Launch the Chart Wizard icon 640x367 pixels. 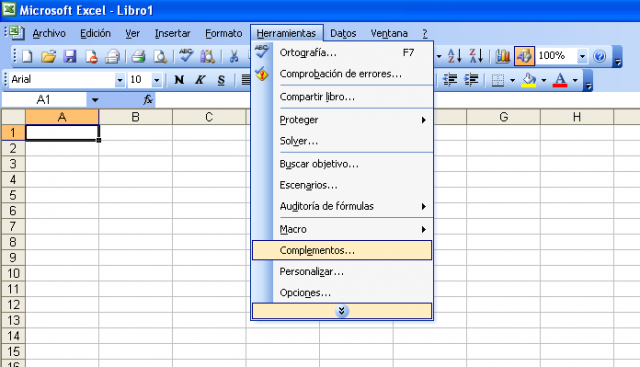[502, 56]
